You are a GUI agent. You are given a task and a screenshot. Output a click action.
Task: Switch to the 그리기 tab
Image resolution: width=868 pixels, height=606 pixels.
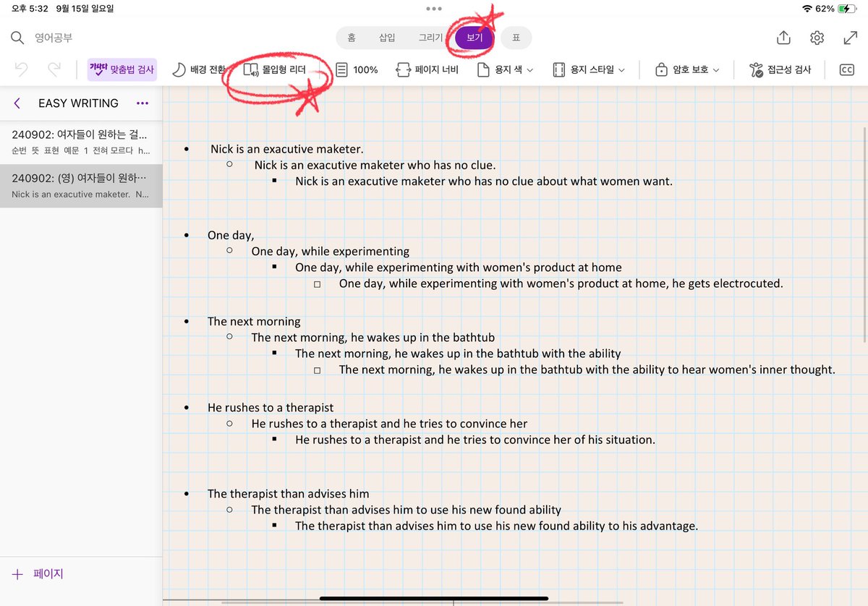pyautogui.click(x=430, y=38)
